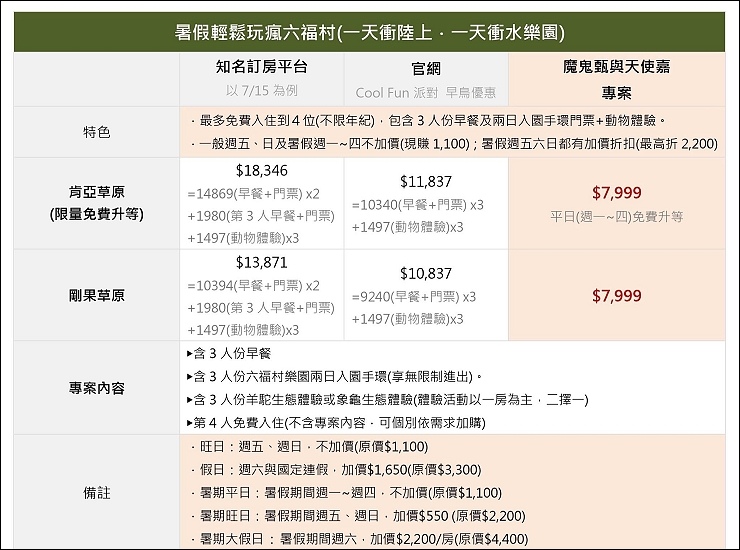The height and width of the screenshot is (550, 740).
Task: Click the $18,346 price
Action: pyautogui.click(x=261, y=170)
